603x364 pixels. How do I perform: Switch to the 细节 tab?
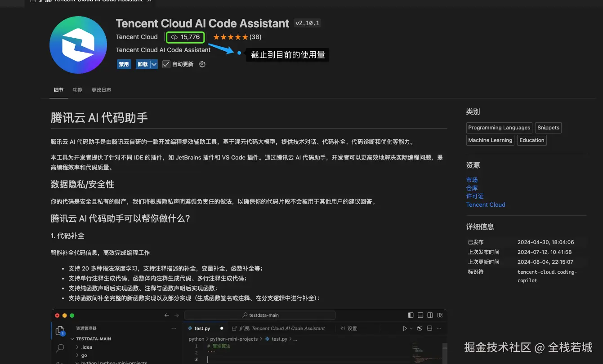coord(58,90)
